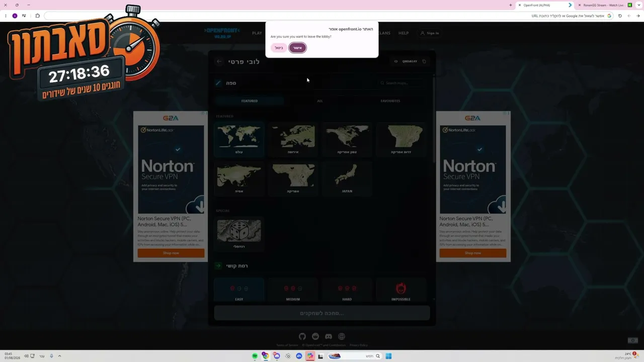Select the עולם world map thumbnail
Screen dimensions: 644x362
[x=239, y=139]
